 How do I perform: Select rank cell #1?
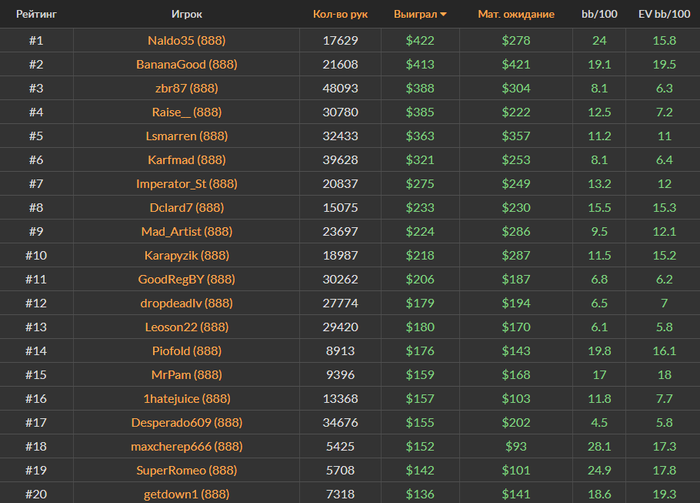pos(36,41)
